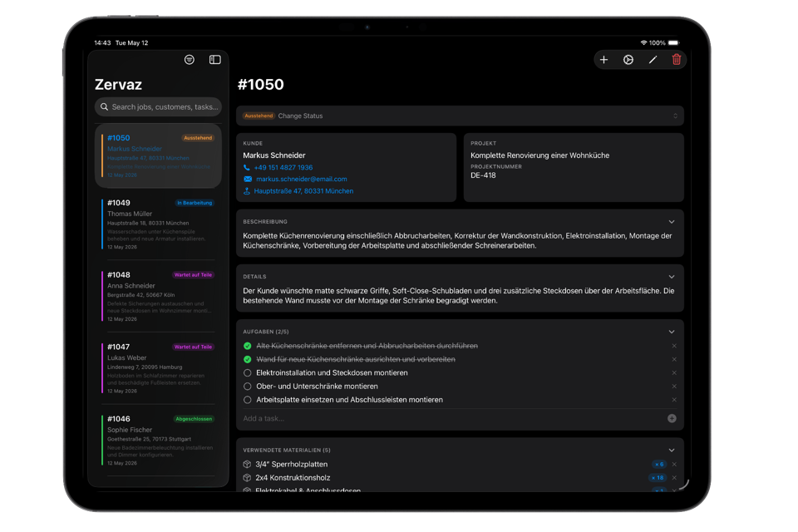The width and height of the screenshot is (798, 532).
Task: Click the add task plus circle
Action: (x=672, y=418)
